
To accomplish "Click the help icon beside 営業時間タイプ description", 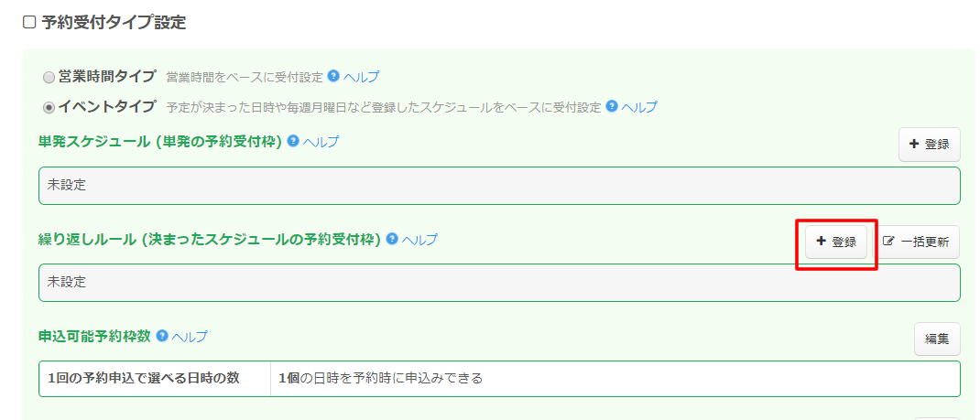I will [333, 77].
